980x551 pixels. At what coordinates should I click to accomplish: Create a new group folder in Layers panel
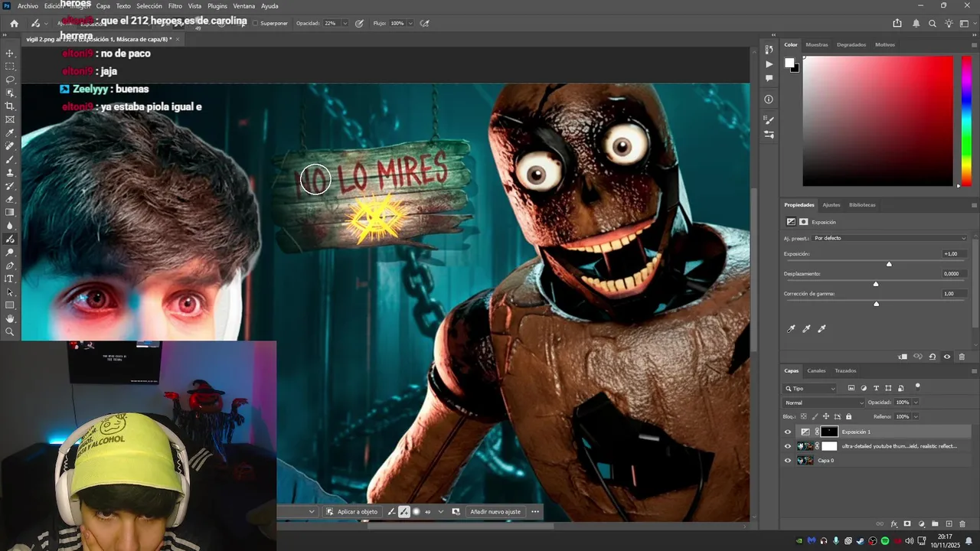coord(935,524)
